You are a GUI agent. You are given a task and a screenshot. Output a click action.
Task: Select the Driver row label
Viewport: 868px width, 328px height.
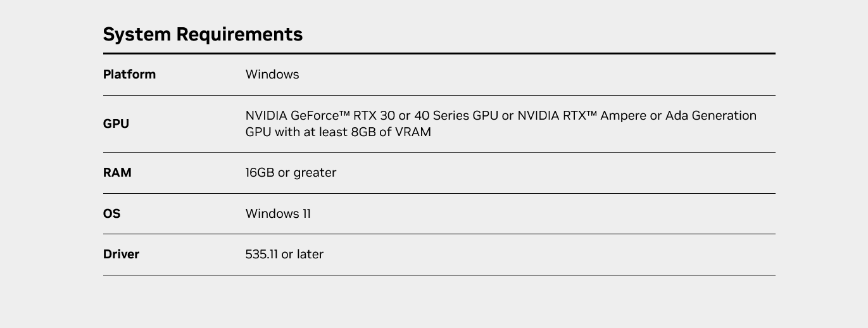click(121, 254)
